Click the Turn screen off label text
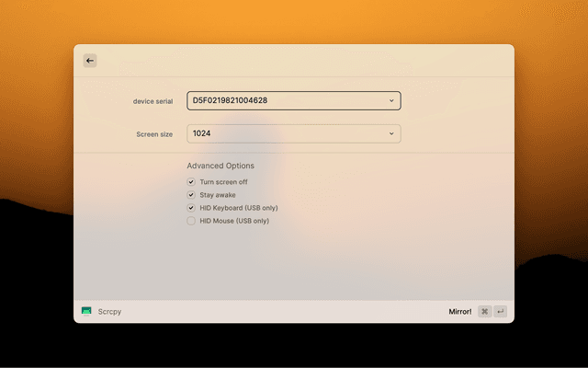 223,182
